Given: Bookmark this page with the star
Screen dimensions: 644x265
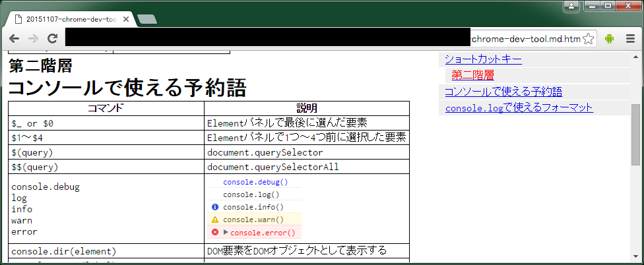Looking at the screenshot, I should (x=588, y=39).
